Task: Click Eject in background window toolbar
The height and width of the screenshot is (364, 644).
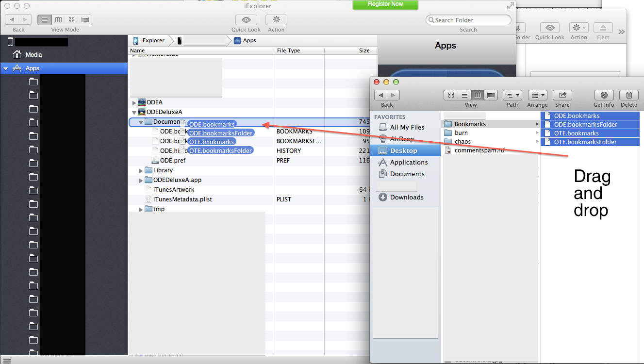Action: (x=603, y=28)
